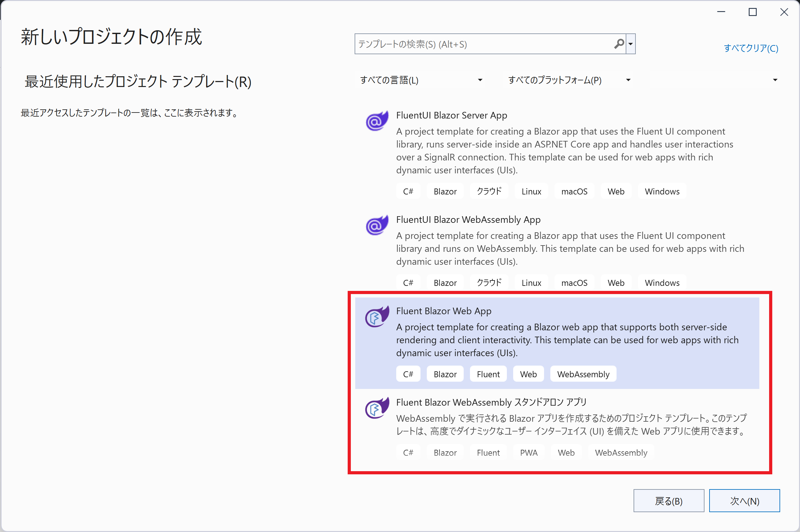Viewport: 800px width, 532px height.
Task: Open the search history dropdown arrow
Action: click(x=630, y=44)
